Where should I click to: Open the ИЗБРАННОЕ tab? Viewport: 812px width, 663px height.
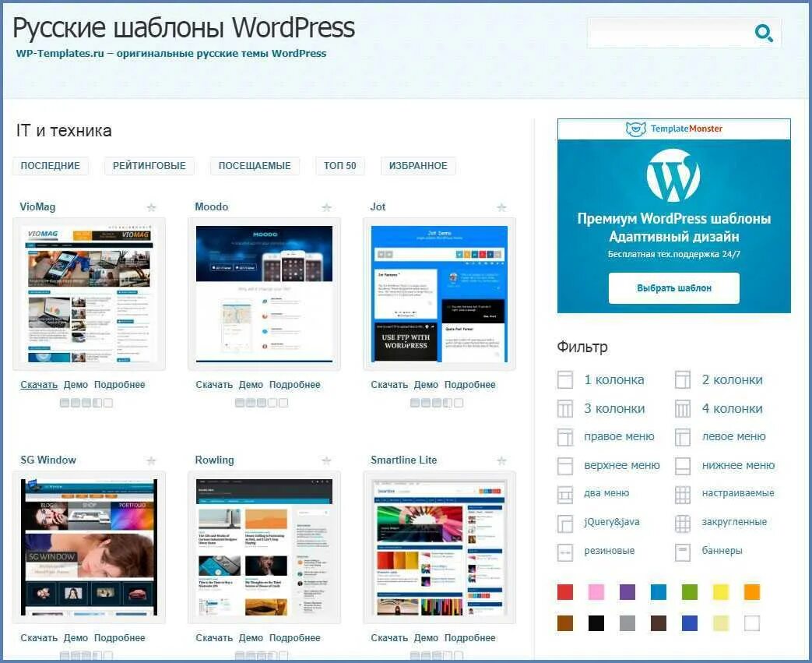[418, 166]
